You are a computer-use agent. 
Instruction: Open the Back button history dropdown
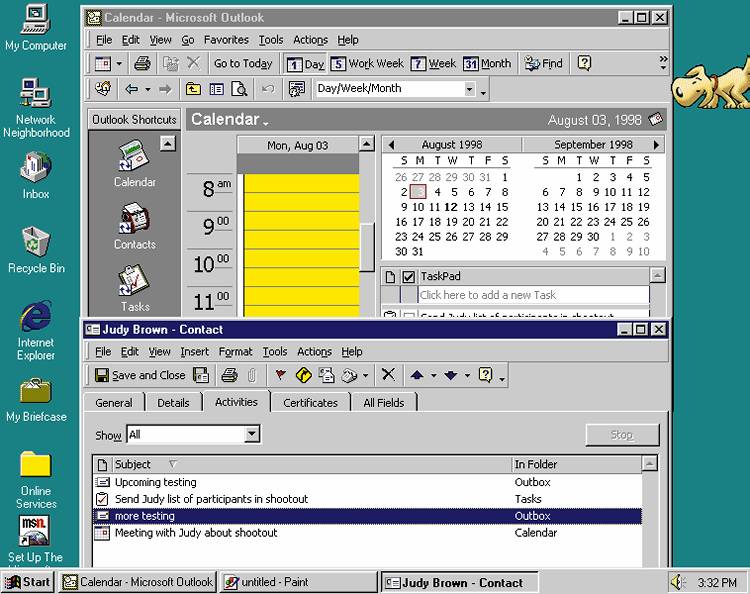click(x=148, y=89)
